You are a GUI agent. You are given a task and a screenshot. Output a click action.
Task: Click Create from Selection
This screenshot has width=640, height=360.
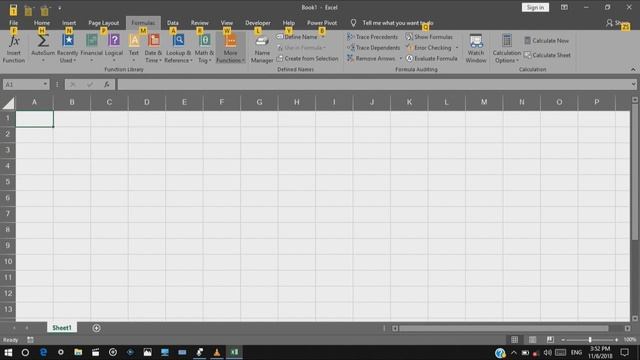307,58
